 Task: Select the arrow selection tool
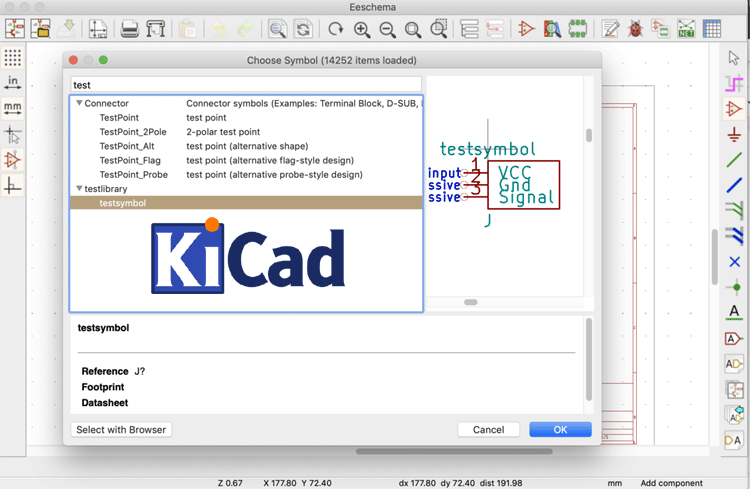point(734,58)
